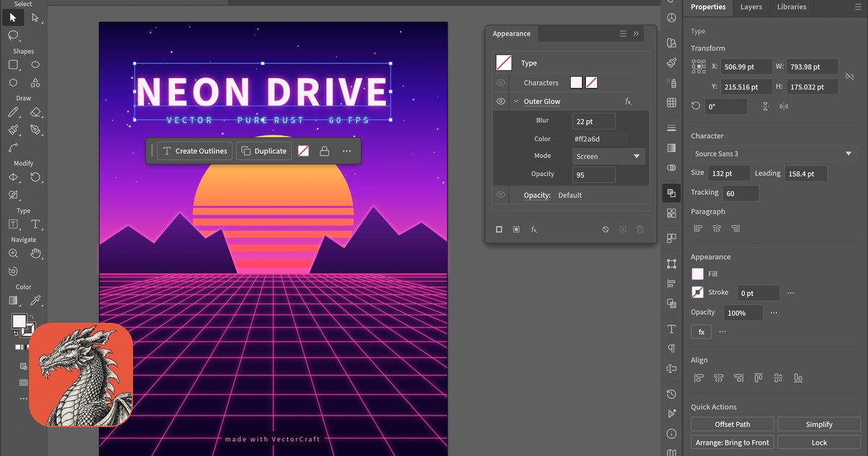This screenshot has width=868, height=456.
Task: Select the Gradient tool under Color
Action: coord(13,300)
